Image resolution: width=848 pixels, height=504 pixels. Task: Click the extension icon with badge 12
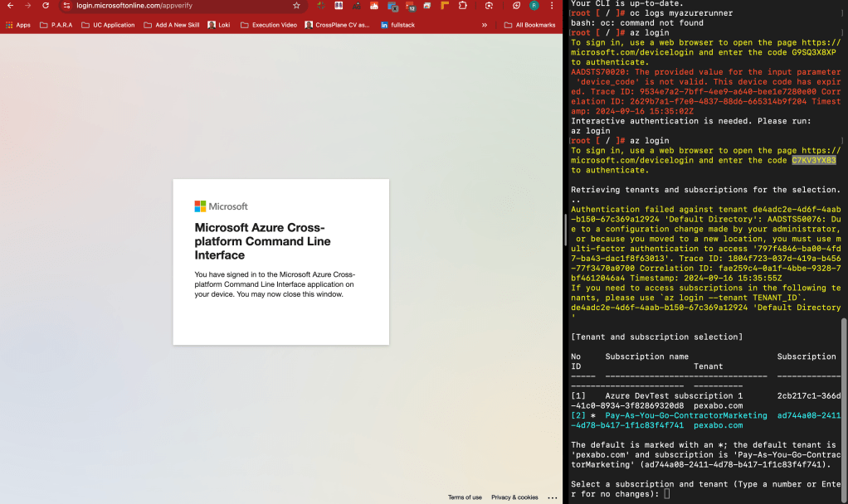(x=410, y=6)
